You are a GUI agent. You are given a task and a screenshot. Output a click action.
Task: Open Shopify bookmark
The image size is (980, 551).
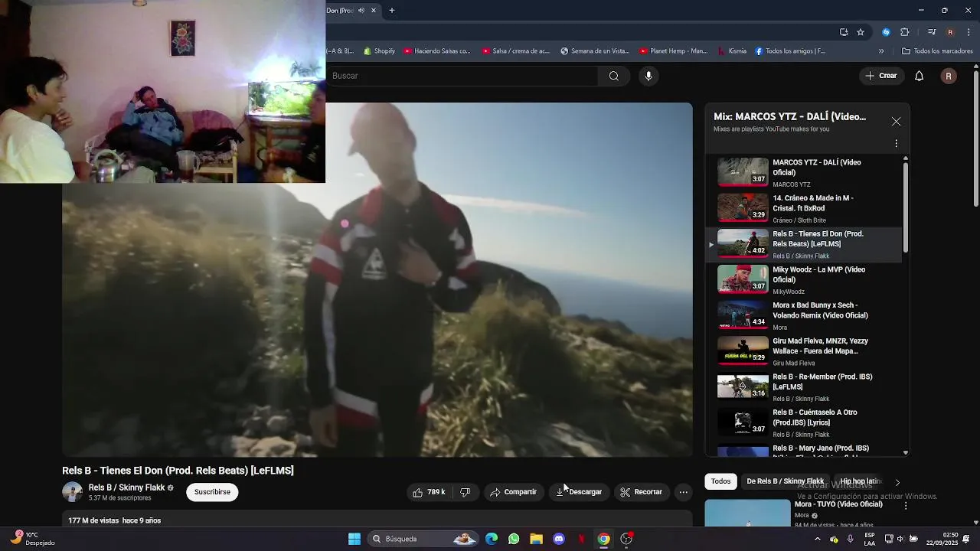tap(379, 51)
